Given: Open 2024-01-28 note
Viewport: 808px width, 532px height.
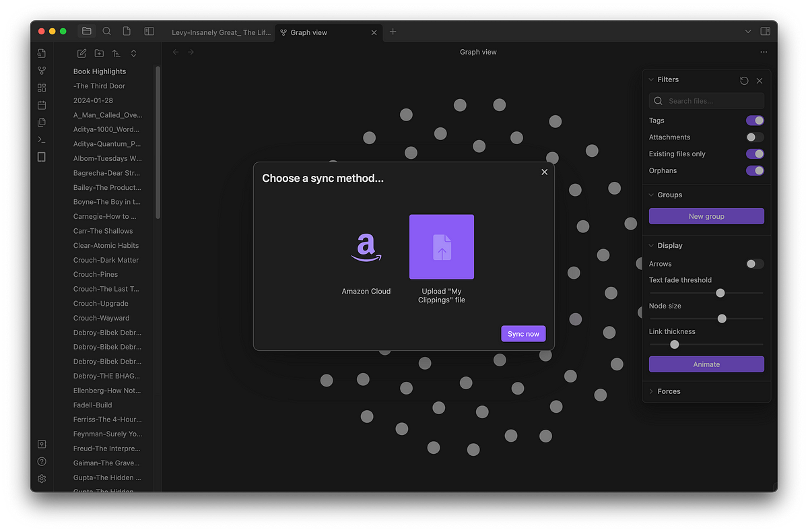Looking at the screenshot, I should (x=93, y=100).
